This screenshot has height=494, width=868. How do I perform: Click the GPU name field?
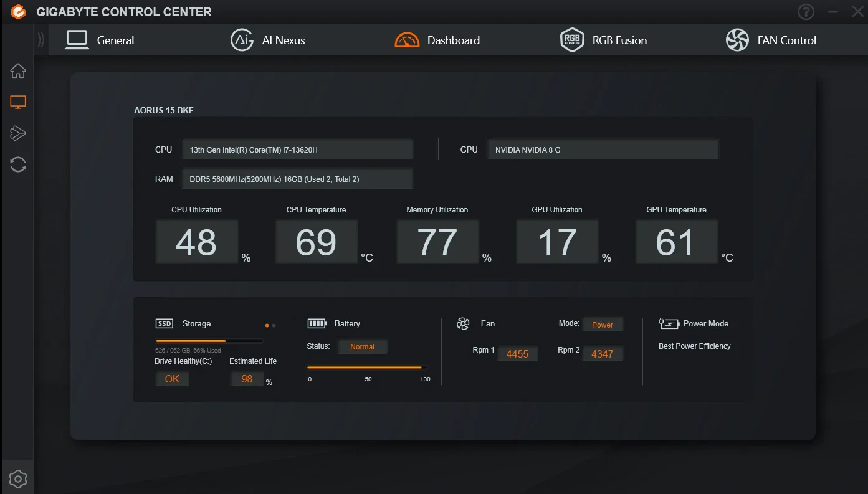(603, 150)
